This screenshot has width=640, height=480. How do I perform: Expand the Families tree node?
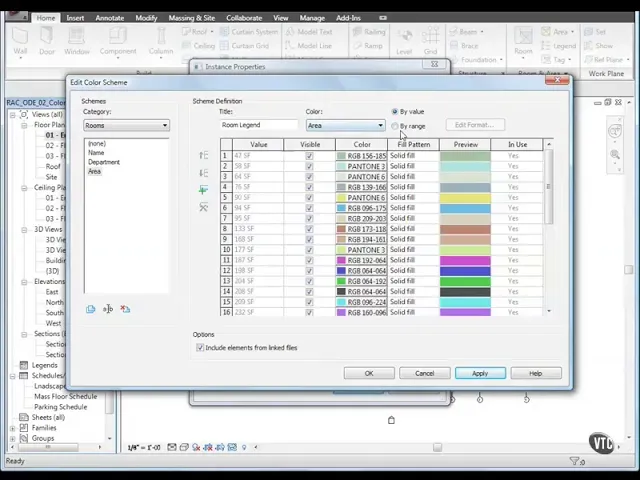(x=12, y=428)
